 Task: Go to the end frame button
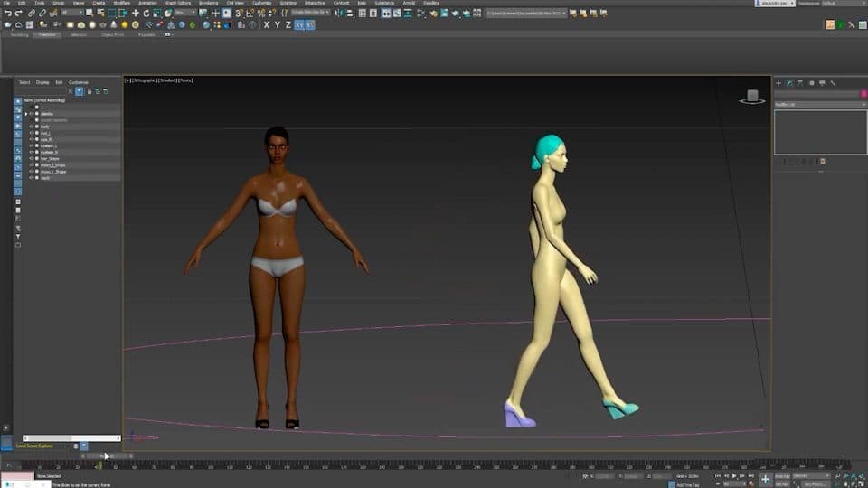click(x=751, y=476)
